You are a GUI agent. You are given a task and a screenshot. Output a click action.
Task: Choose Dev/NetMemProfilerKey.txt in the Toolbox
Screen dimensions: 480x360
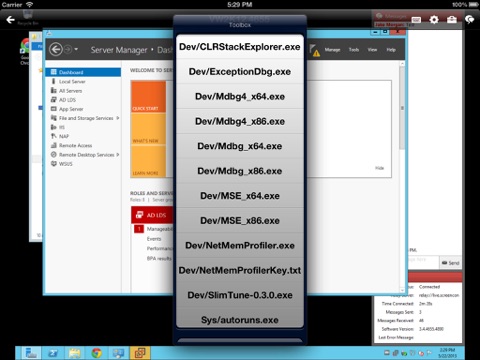[x=240, y=270]
